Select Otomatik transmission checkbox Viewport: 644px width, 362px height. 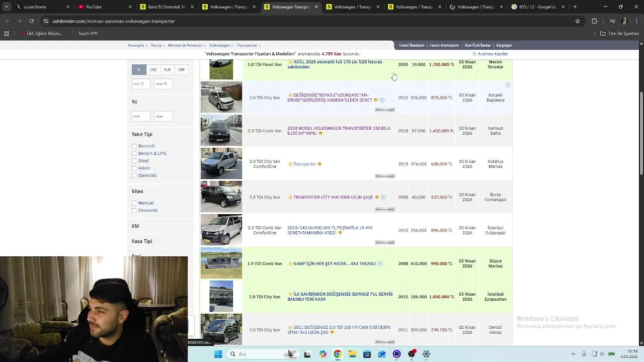point(134,210)
